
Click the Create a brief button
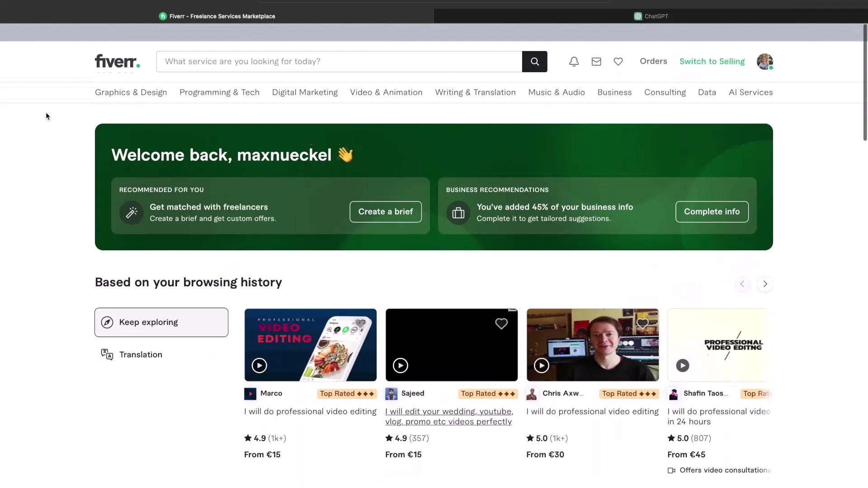[385, 211]
